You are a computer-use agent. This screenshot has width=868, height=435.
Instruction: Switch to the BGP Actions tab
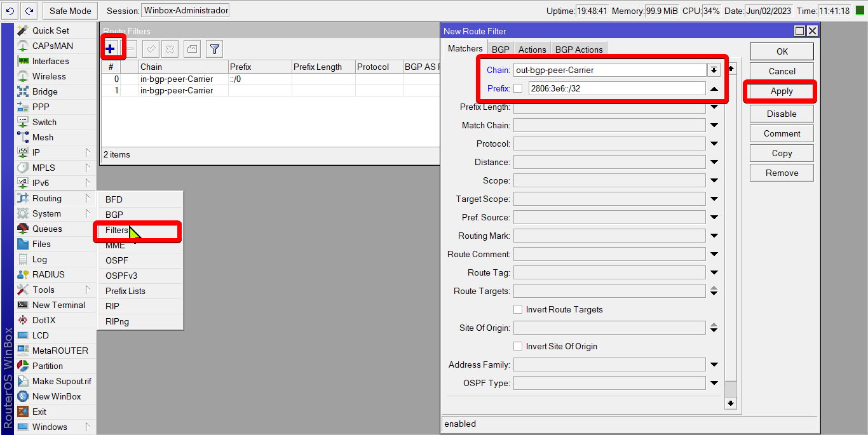coord(579,50)
